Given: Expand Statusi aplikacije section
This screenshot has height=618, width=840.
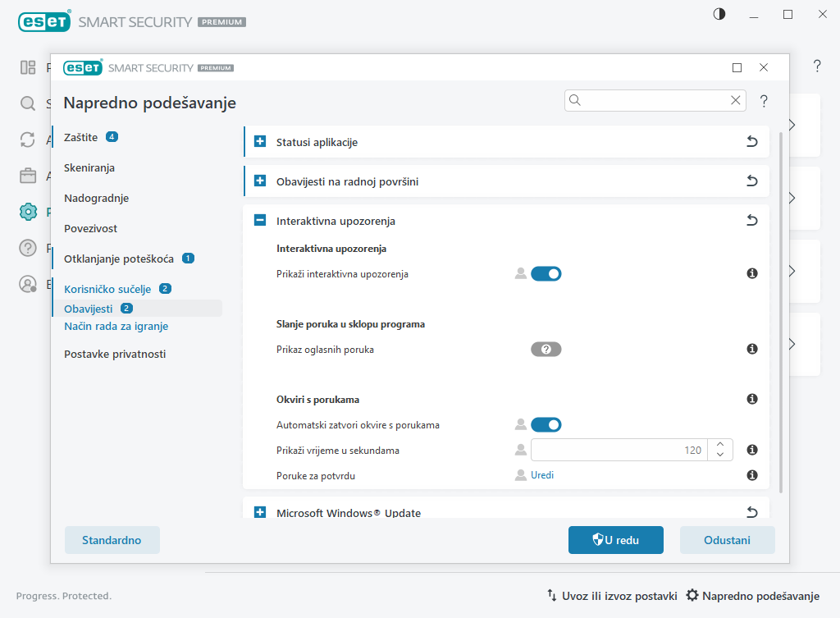Looking at the screenshot, I should [x=260, y=142].
